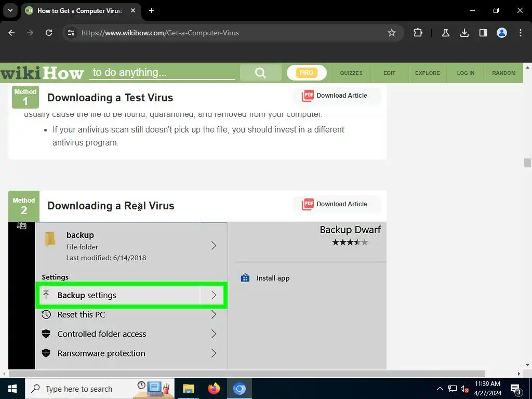Open the tab search dropdown arrow
The image size is (532, 399).
pyautogui.click(x=10, y=10)
